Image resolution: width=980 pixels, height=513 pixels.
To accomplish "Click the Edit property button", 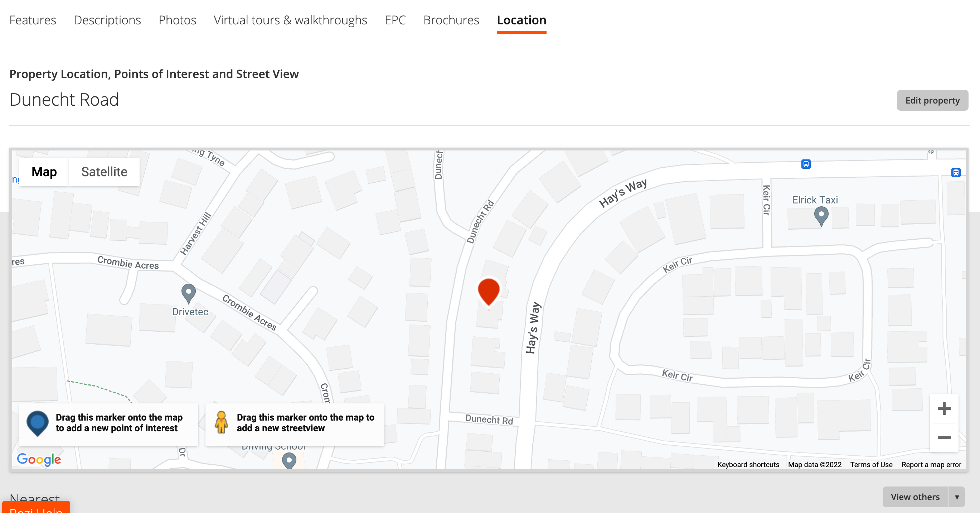I will pos(932,100).
